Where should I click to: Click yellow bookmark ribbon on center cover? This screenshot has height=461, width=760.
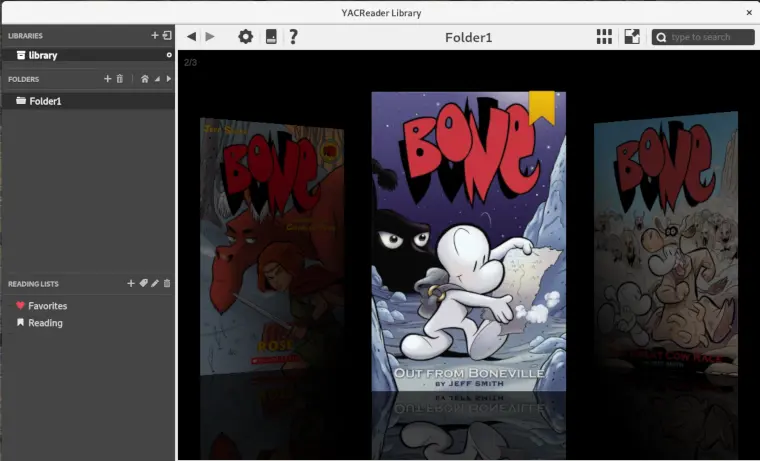(x=542, y=108)
